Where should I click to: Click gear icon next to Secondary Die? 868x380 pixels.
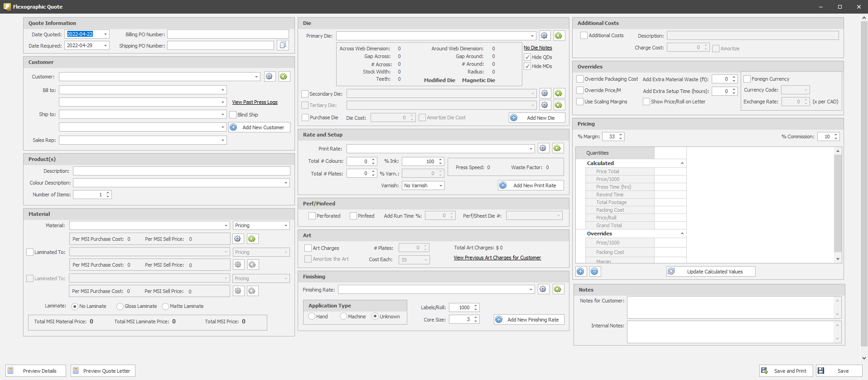[x=545, y=93]
